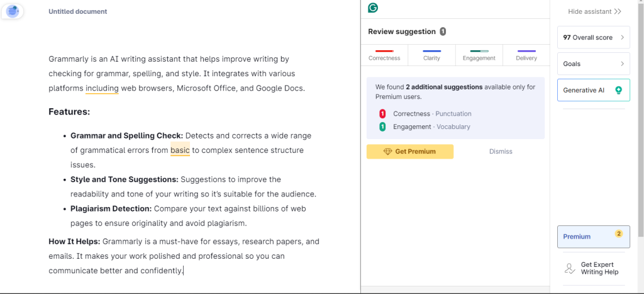Click the Correctness · Punctuation suggestion row
Viewport: 644px width, 294px height.
426,114
